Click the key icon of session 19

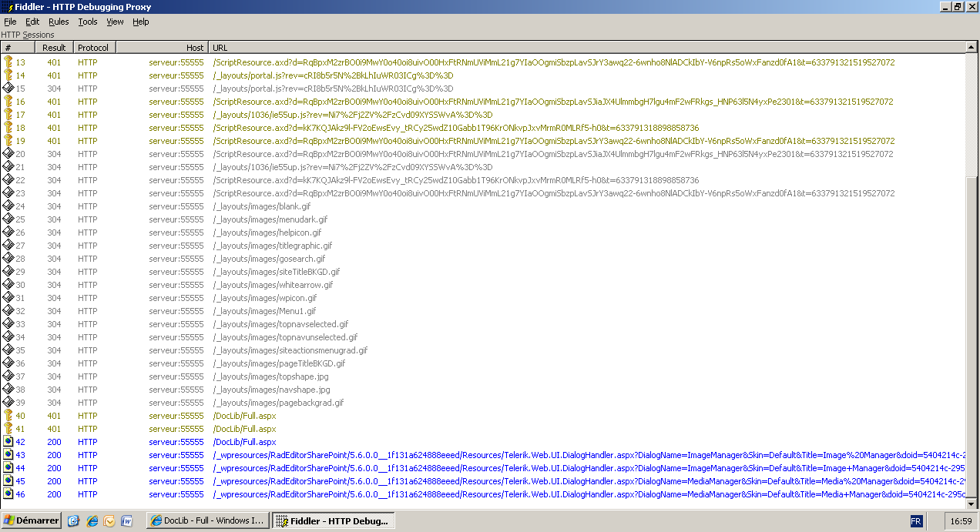(8, 141)
